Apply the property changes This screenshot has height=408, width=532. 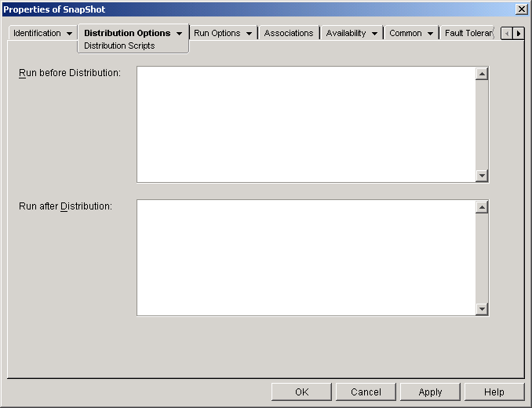click(430, 392)
